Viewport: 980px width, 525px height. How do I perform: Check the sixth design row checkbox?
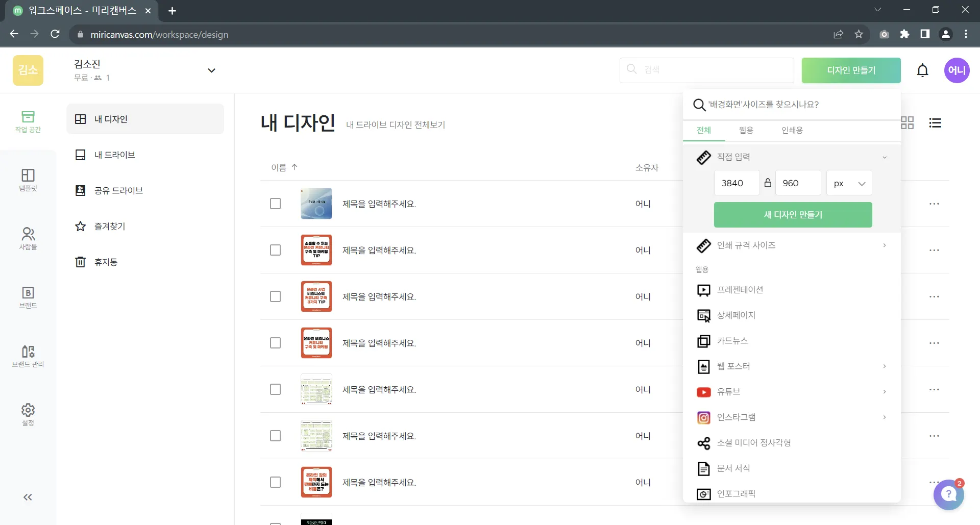click(x=276, y=436)
